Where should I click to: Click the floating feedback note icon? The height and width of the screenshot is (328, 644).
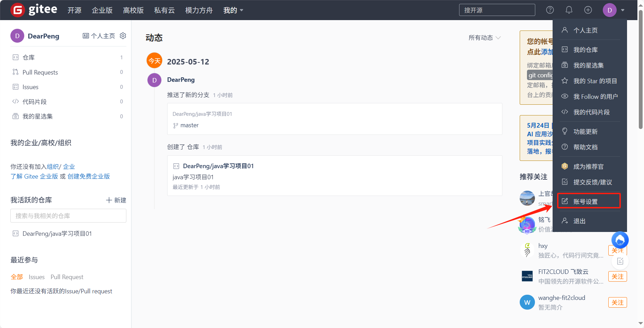point(620,261)
